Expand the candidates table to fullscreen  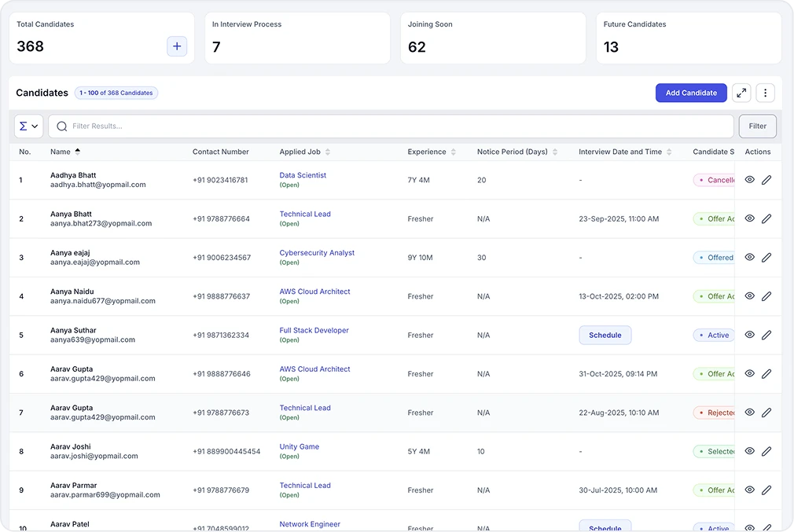(741, 94)
